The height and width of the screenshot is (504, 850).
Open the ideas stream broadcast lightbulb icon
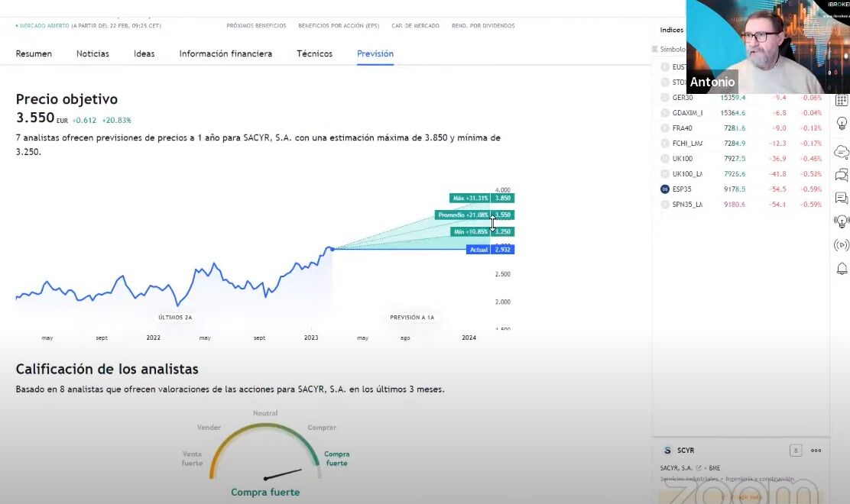[842, 221]
